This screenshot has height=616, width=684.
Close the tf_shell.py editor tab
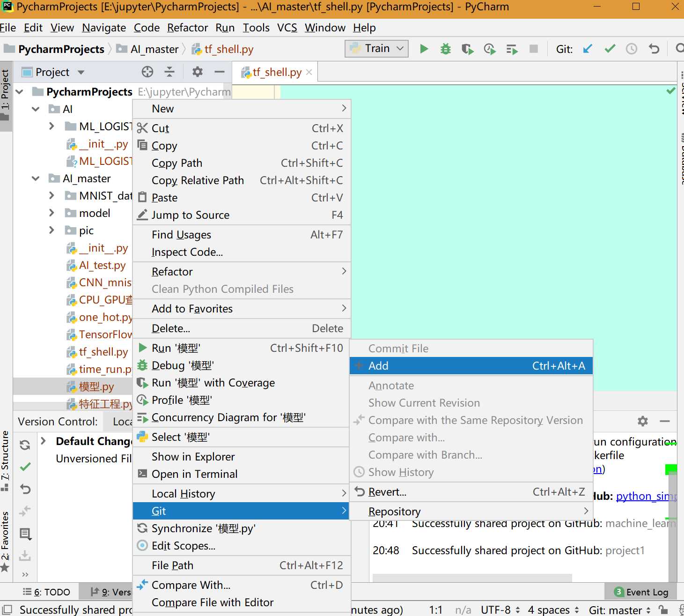point(309,72)
